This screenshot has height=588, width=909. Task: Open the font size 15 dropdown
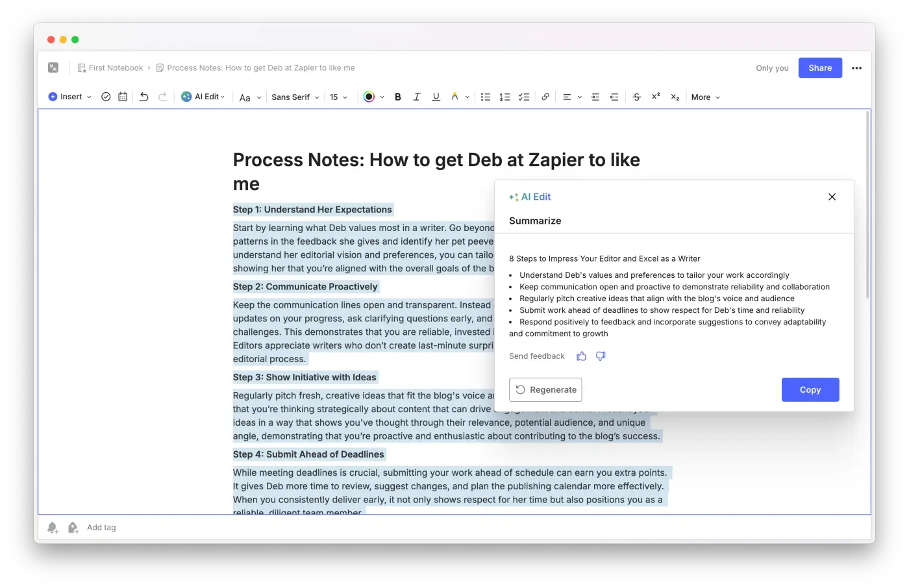[338, 97]
